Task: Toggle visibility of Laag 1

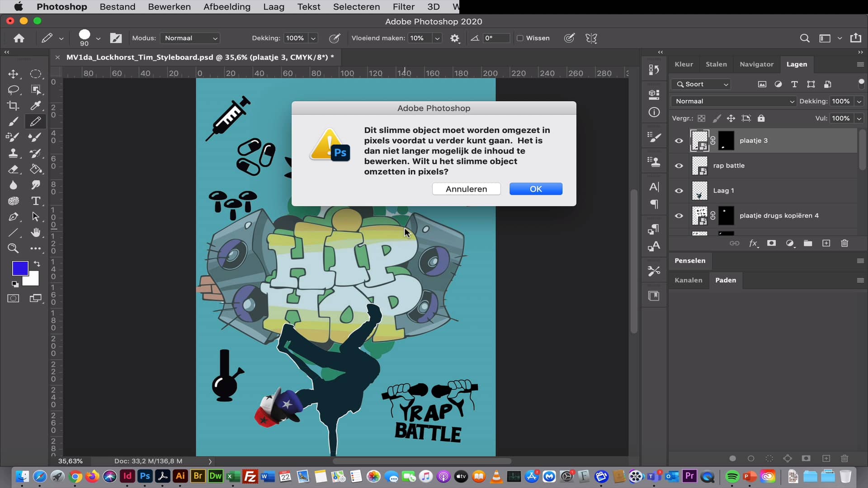Action: click(x=679, y=191)
